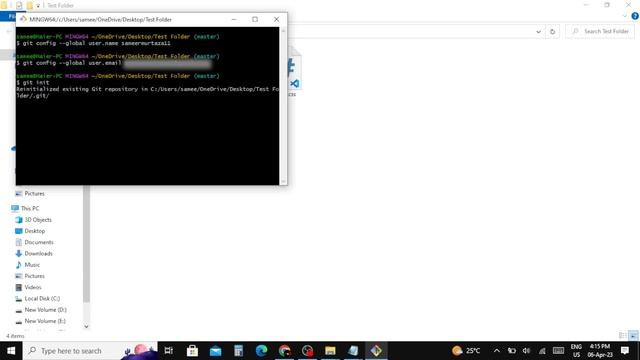The width and height of the screenshot is (640, 360).
Task: Click the taskbar 'Type here to search' box
Action: 90,351
